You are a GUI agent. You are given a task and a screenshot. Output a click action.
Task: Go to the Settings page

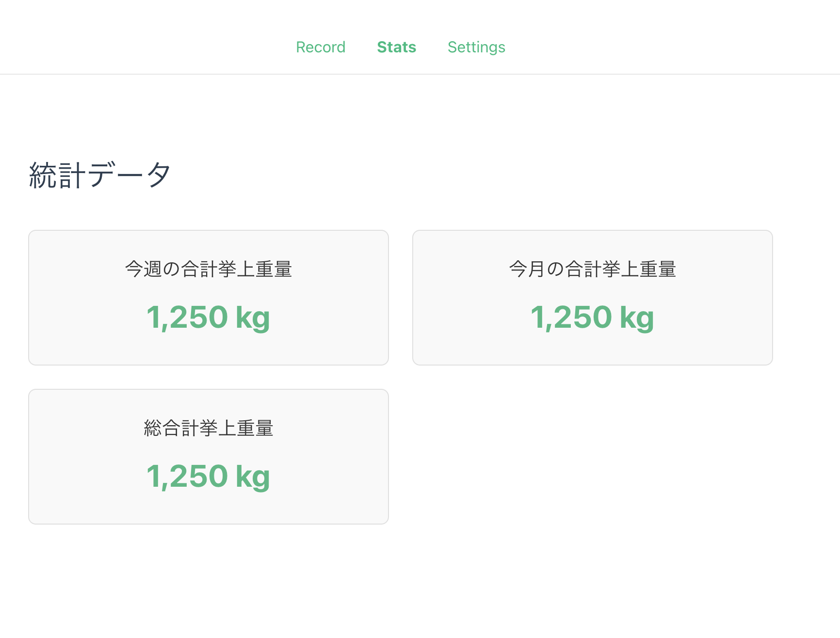[476, 47]
